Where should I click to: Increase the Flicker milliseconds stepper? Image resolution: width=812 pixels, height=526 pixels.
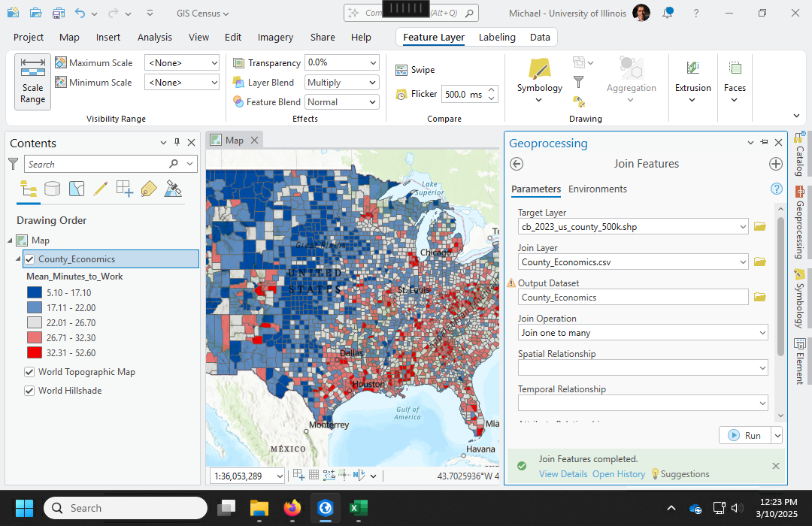click(492, 90)
